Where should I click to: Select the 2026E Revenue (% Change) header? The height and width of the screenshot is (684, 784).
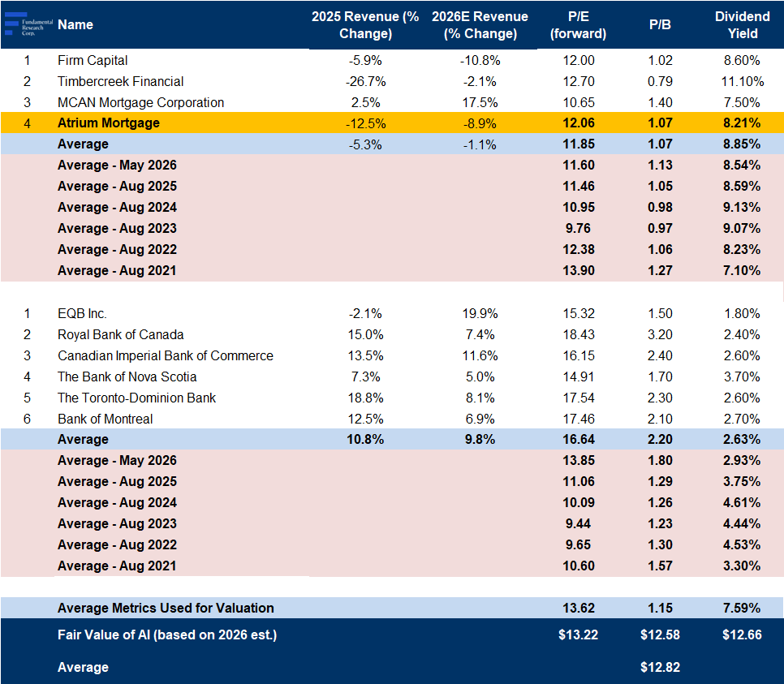[480, 25]
